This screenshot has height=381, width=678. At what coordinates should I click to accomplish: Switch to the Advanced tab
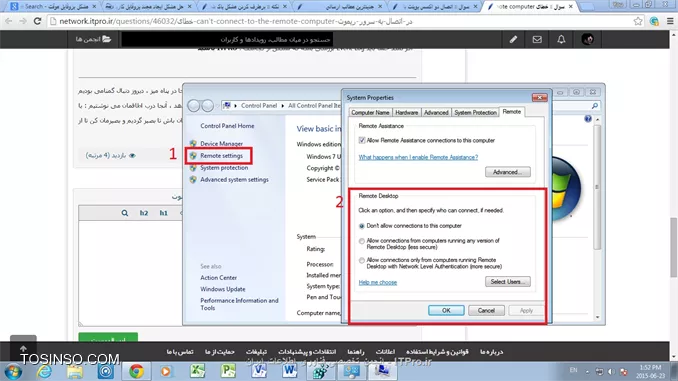tap(436, 112)
